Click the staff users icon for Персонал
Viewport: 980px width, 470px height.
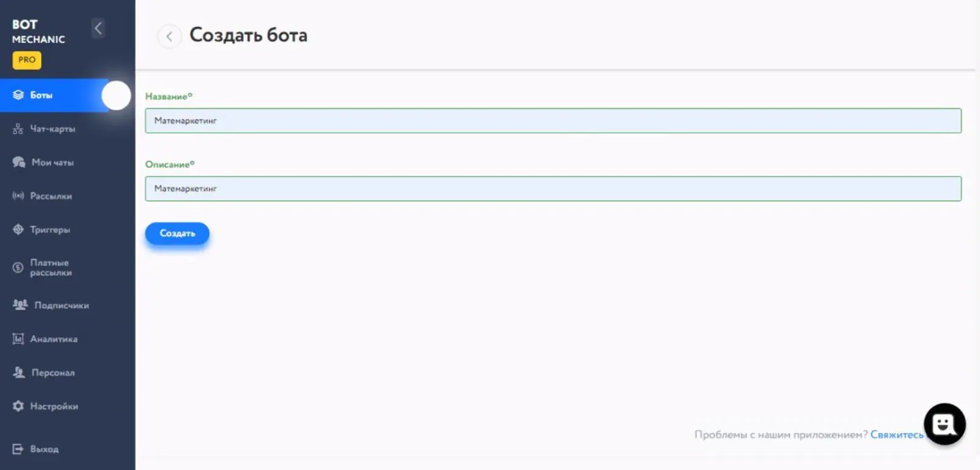[x=19, y=373]
